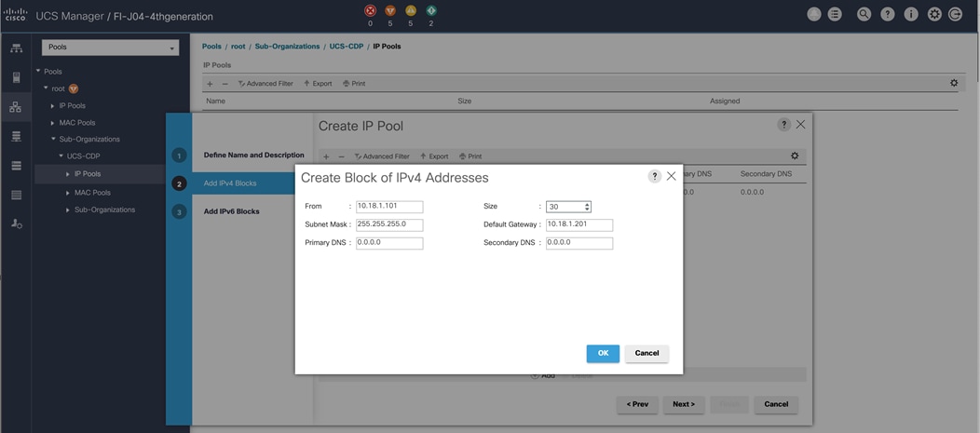Click the Cisco logo in header

click(x=15, y=15)
